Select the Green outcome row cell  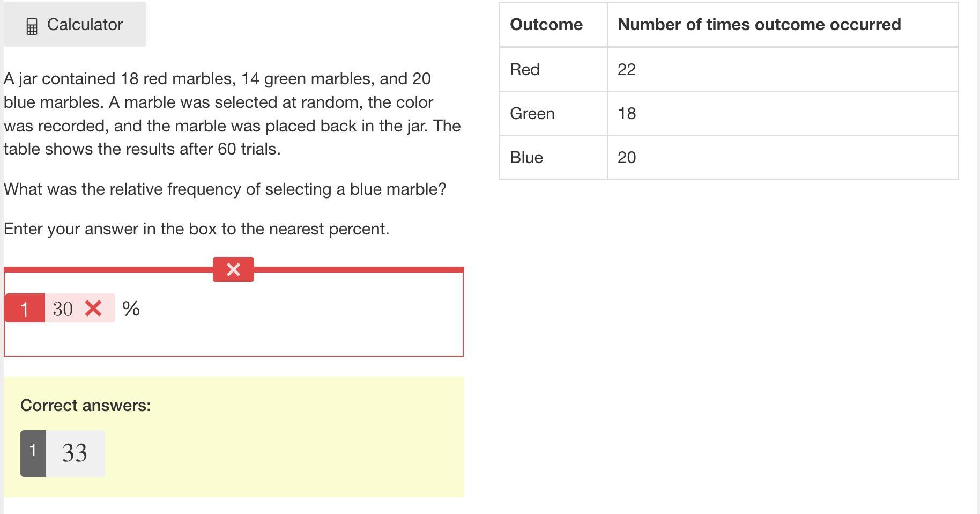(532, 113)
